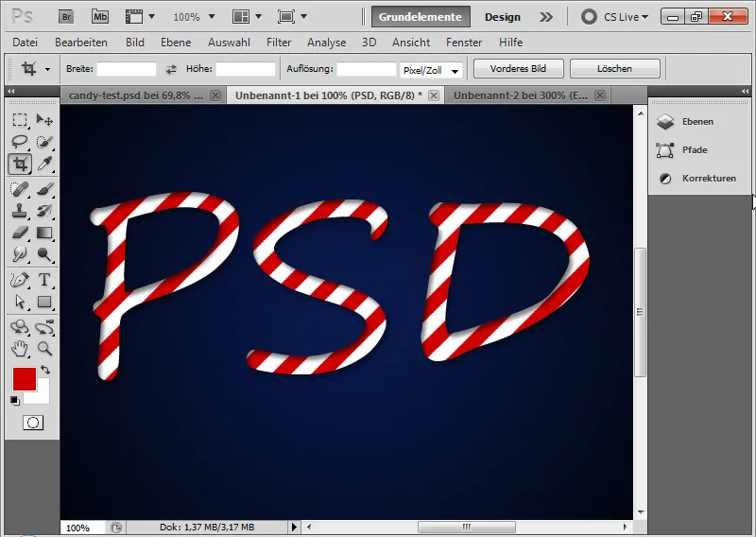Switch to Design workspace
This screenshot has height=537, width=756.
503,17
